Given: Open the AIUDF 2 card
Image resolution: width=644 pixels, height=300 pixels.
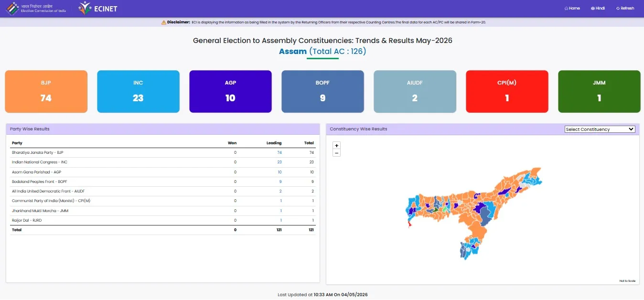Looking at the screenshot, I should pyautogui.click(x=415, y=92).
